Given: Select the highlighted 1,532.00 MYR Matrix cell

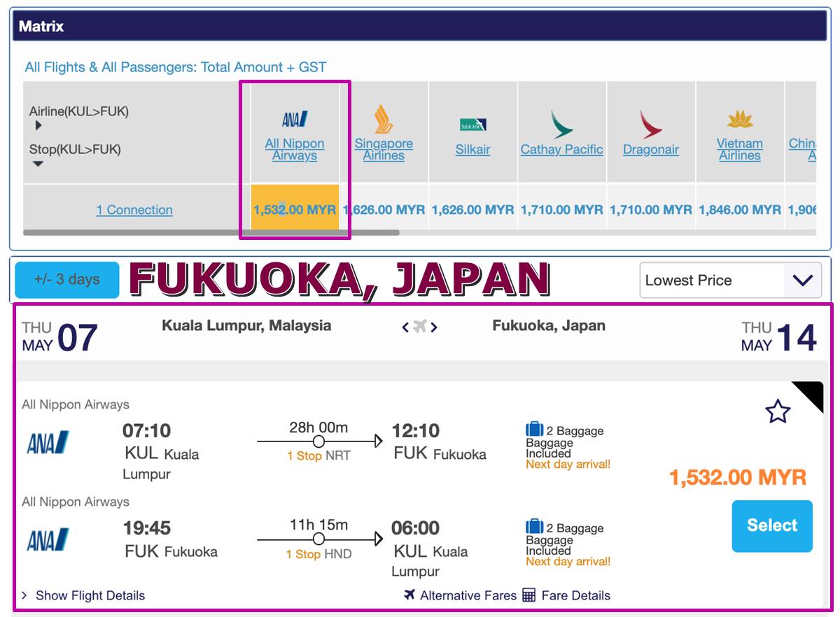Looking at the screenshot, I should coord(295,208).
